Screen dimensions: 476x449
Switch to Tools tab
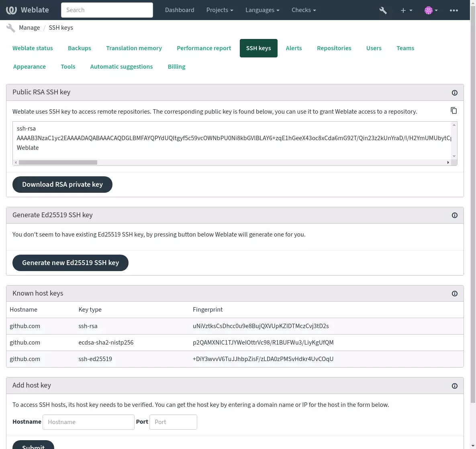click(x=68, y=67)
